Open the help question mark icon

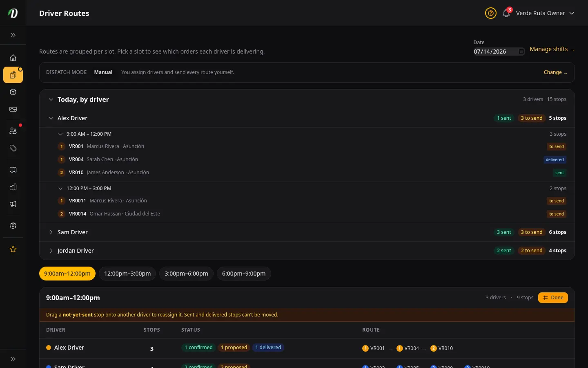point(491,13)
